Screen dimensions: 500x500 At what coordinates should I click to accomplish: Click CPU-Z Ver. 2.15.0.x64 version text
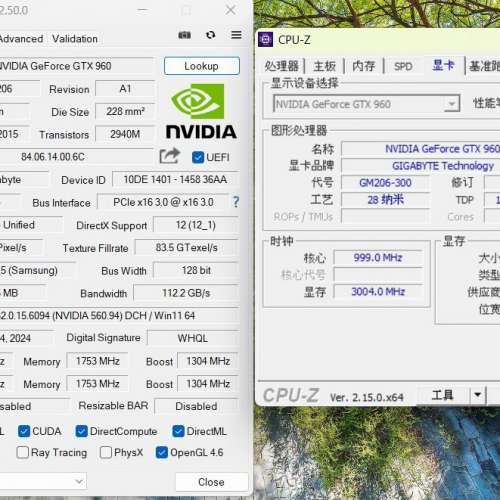click(x=366, y=397)
